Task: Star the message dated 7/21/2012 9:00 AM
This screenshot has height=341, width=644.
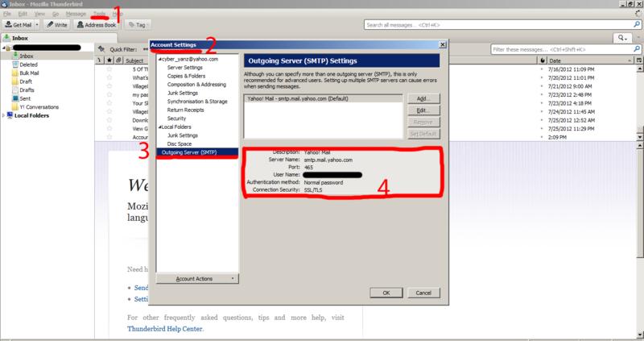Action: [109, 86]
